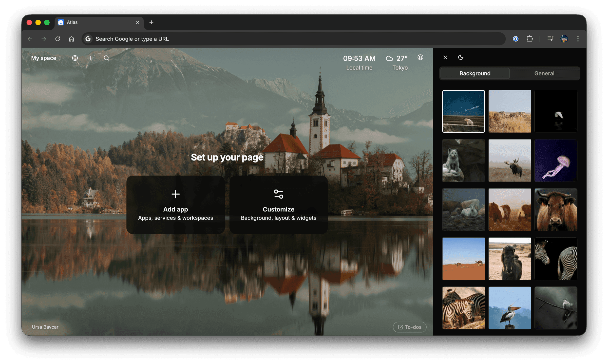Click the browser home button
608x364 pixels.
(71, 39)
